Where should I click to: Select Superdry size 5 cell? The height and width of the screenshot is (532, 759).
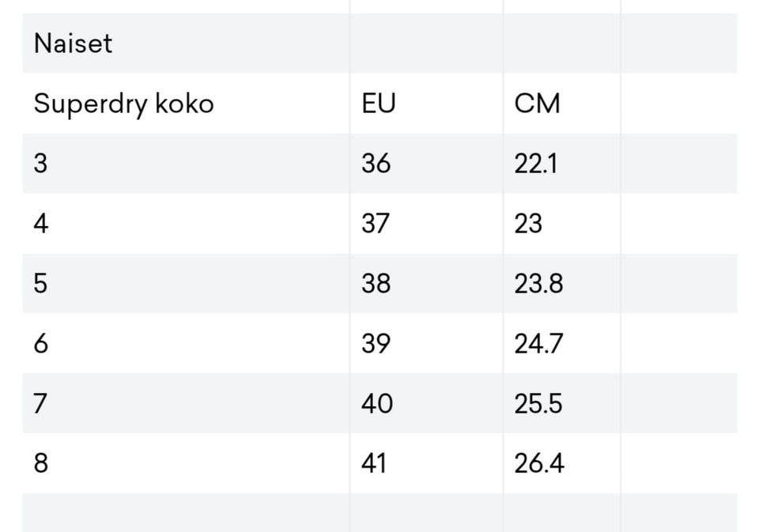(41, 284)
